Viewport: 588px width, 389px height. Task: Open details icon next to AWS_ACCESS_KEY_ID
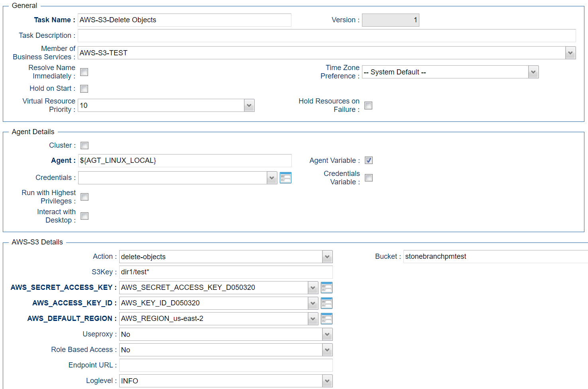tap(326, 303)
